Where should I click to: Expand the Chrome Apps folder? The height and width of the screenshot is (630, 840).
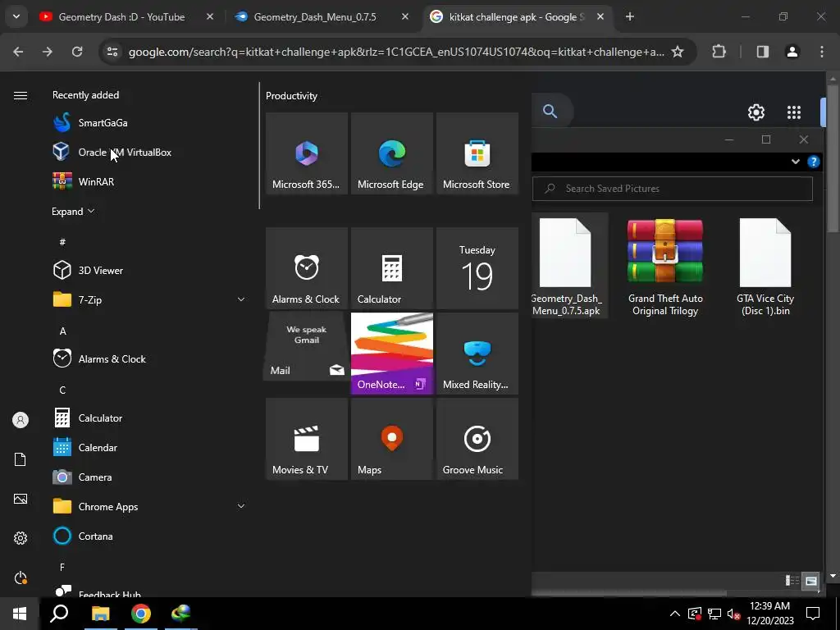click(241, 505)
